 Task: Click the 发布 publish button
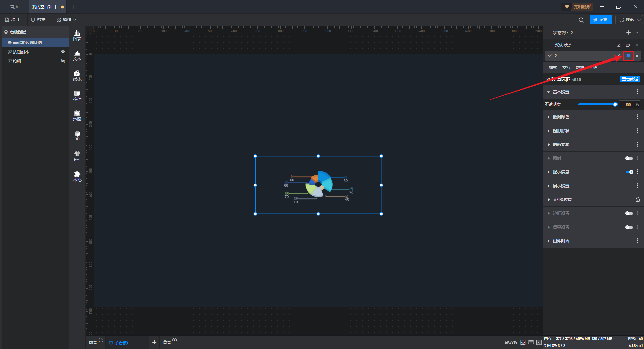tap(600, 20)
